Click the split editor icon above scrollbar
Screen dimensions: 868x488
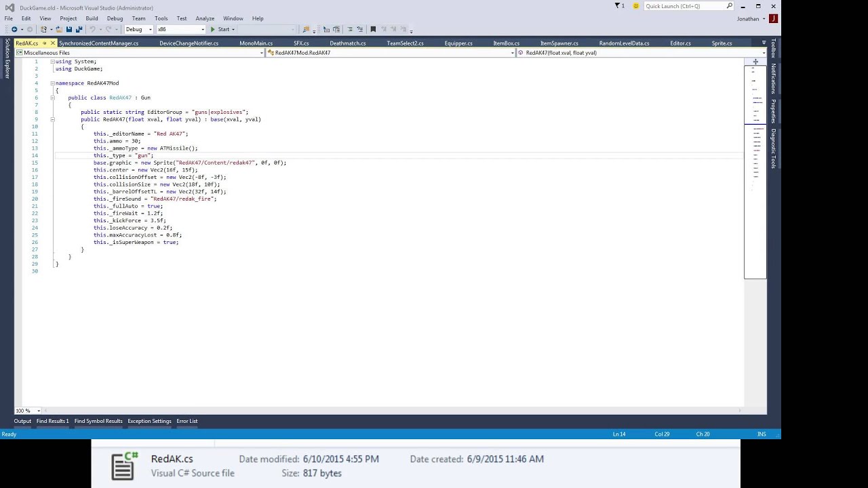(x=755, y=61)
